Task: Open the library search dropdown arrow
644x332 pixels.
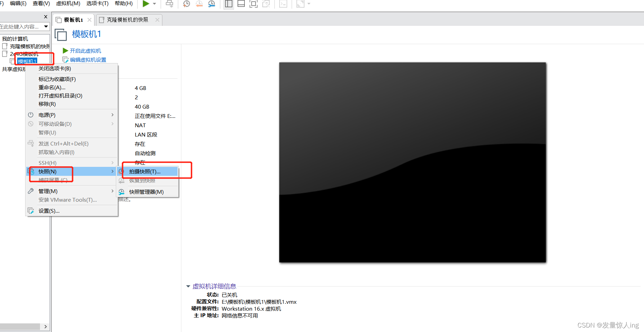Action: point(46,27)
